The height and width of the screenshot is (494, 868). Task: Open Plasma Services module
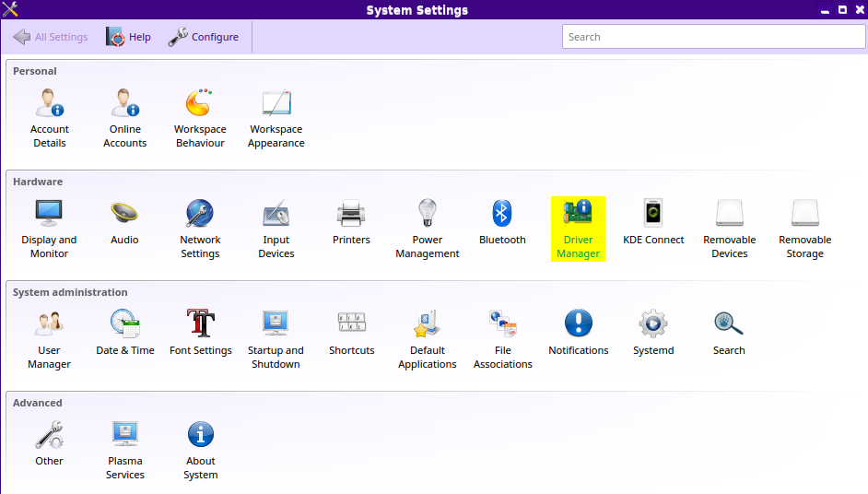click(x=124, y=449)
